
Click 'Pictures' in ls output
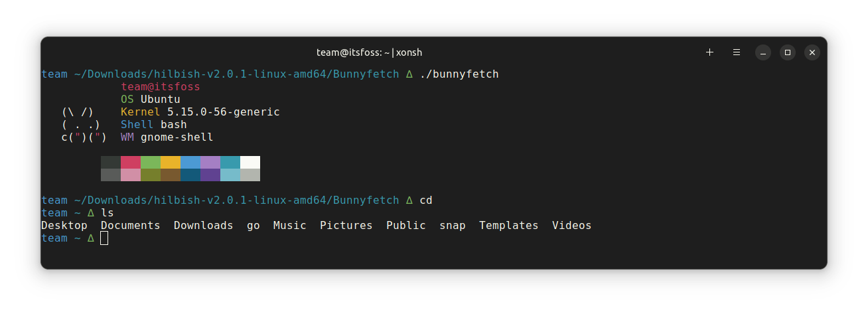[346, 225]
